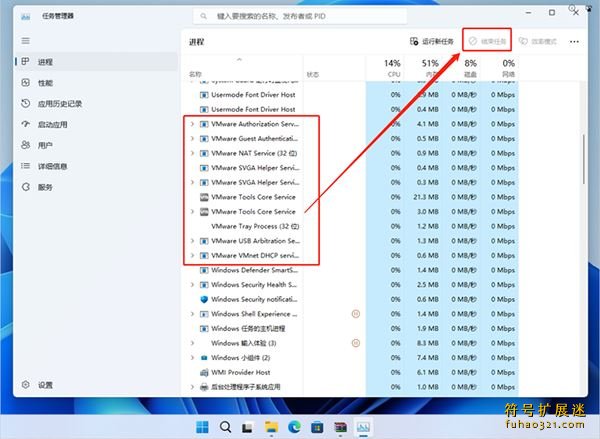Viewport: 600px width, 439px height.
Task: Open the Windows Start menu
Action: click(202, 426)
